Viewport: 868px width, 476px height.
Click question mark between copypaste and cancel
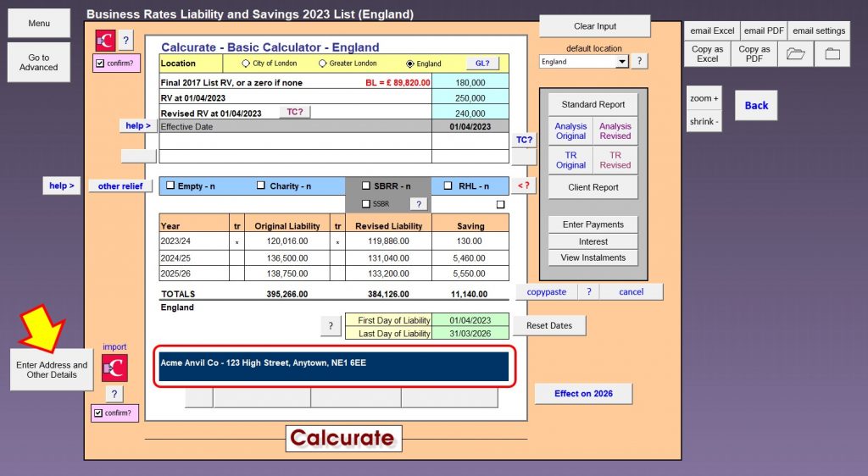tap(587, 291)
